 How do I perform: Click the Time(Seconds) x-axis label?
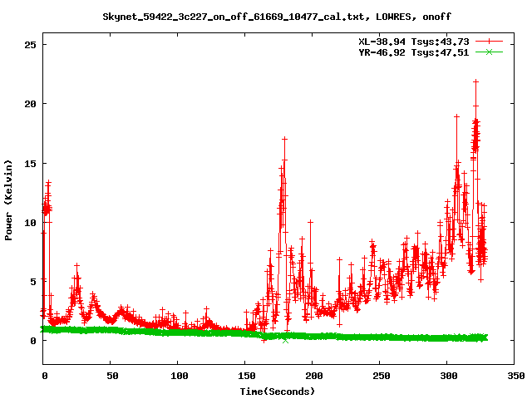[x=278, y=392]
